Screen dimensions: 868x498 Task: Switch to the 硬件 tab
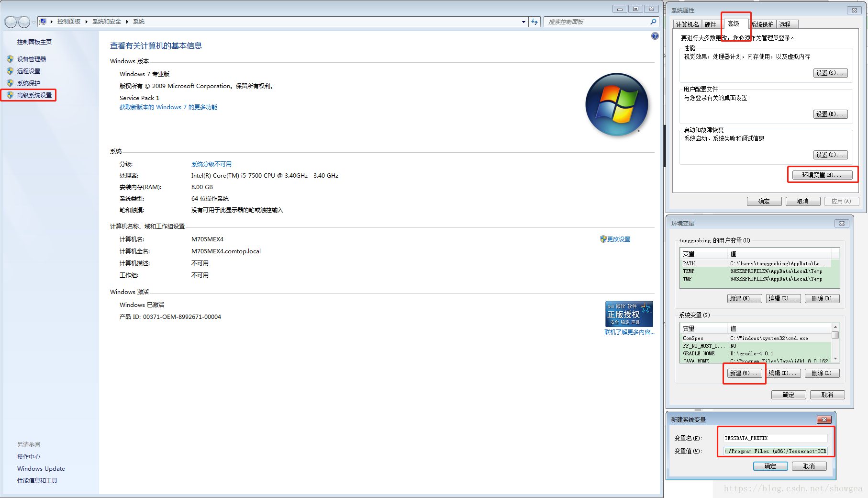click(711, 24)
